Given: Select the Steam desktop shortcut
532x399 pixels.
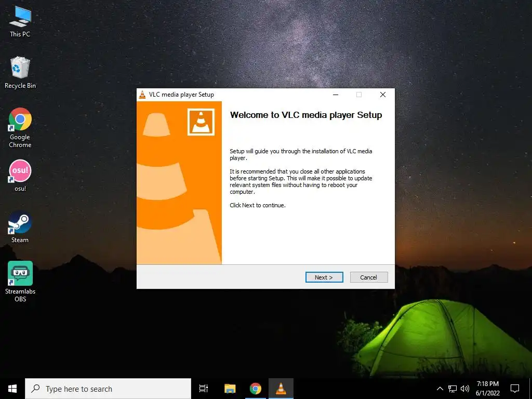Looking at the screenshot, I should pos(20,227).
